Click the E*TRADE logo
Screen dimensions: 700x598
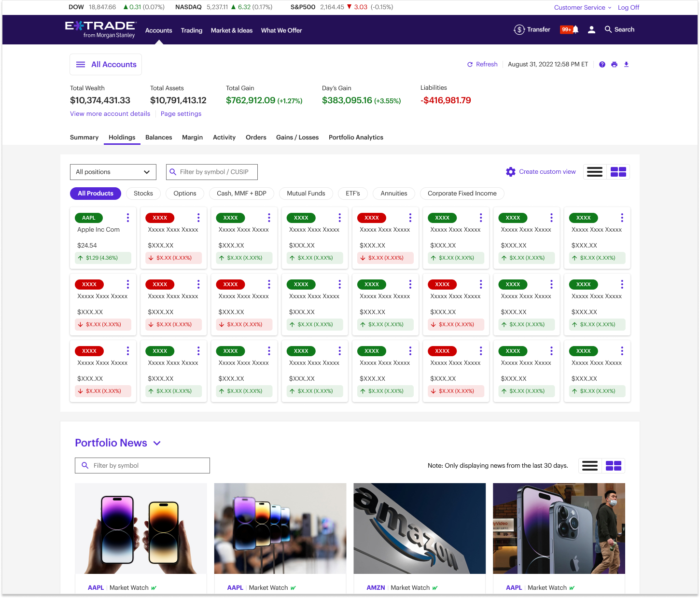pyautogui.click(x=100, y=29)
